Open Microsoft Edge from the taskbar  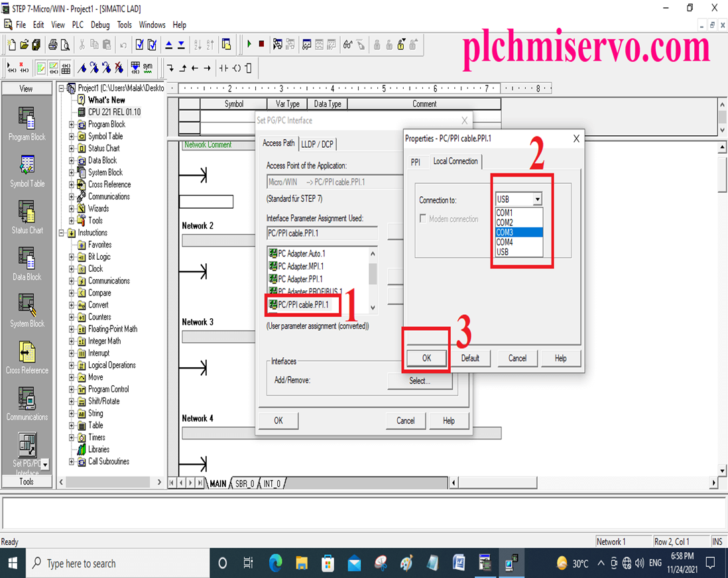coord(275,563)
